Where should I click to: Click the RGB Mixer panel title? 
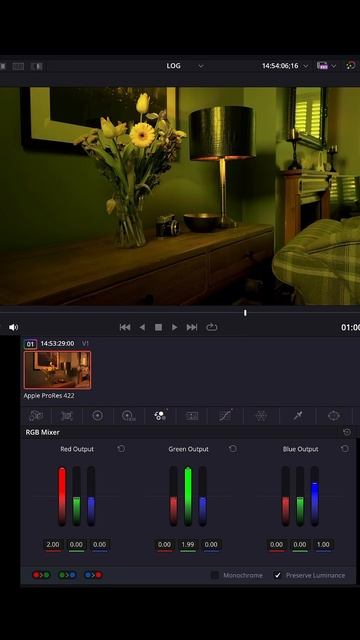(x=42, y=432)
